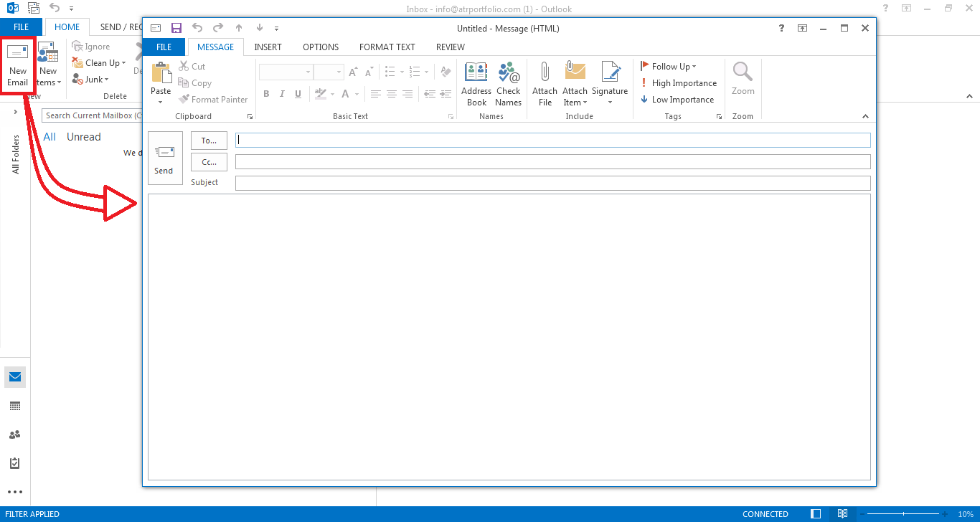Center the text
Screen dimensions: 980x522
pos(392,94)
